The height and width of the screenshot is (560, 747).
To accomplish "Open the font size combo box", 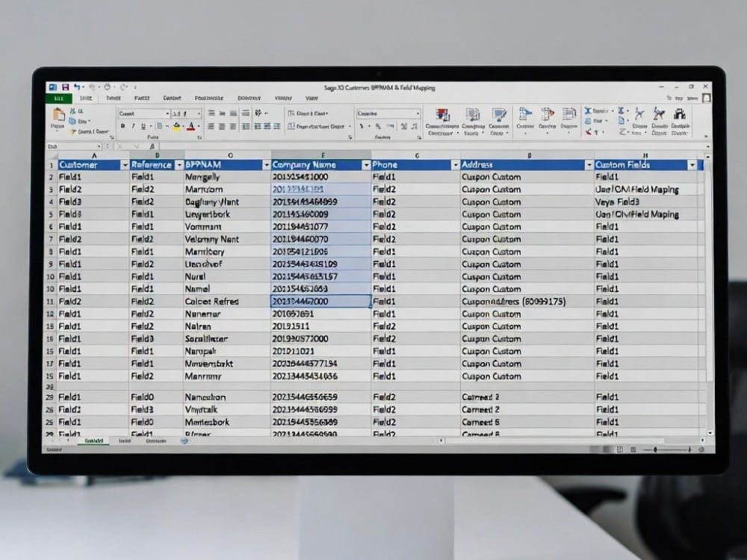I will (186, 113).
